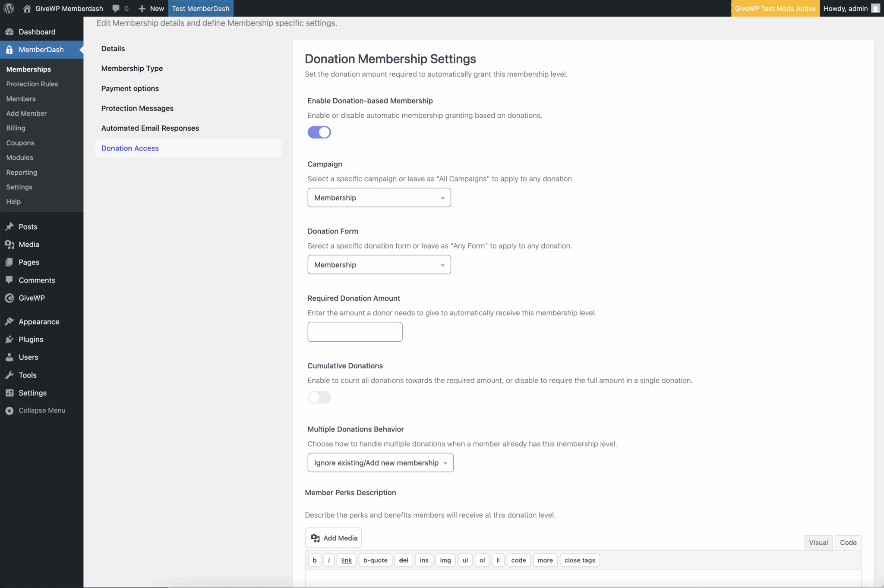
Task: Click the del quicktag button
Action: tap(404, 560)
